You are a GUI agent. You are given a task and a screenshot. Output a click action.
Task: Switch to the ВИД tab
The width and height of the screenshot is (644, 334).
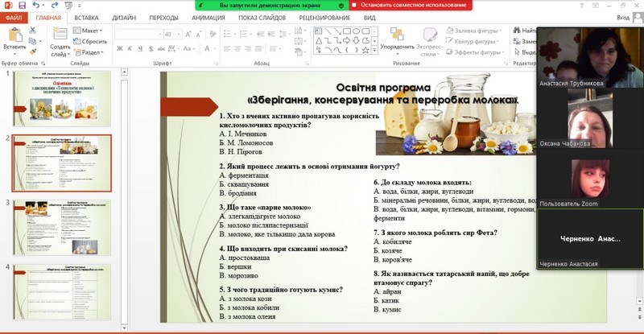(x=369, y=18)
